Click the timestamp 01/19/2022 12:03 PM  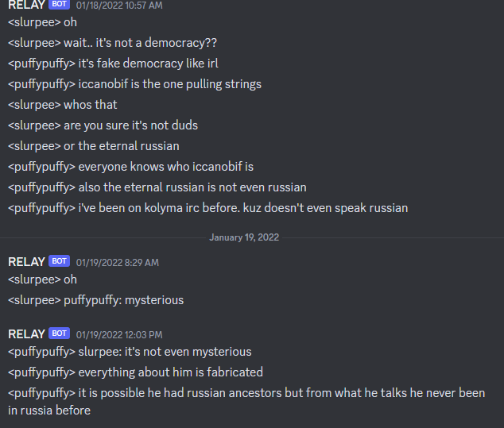(119, 335)
